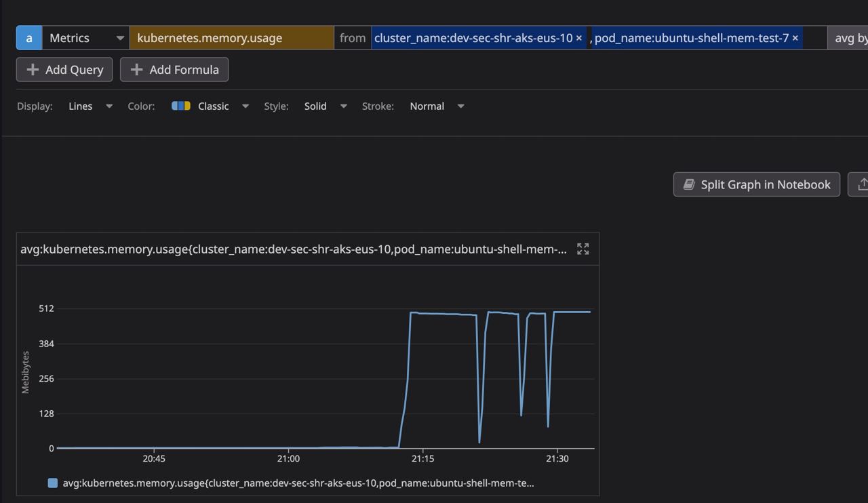Click the Add Query button

[64, 69]
